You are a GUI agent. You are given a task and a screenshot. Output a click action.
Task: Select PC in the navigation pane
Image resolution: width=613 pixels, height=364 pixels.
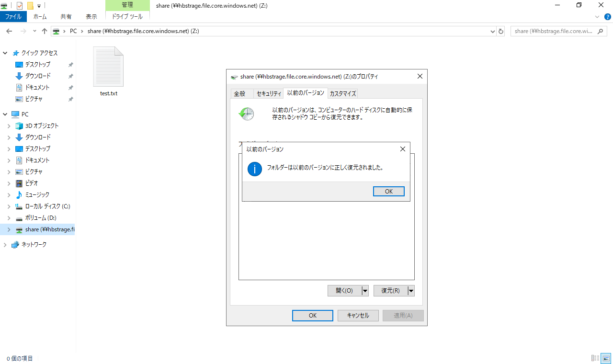(25, 114)
